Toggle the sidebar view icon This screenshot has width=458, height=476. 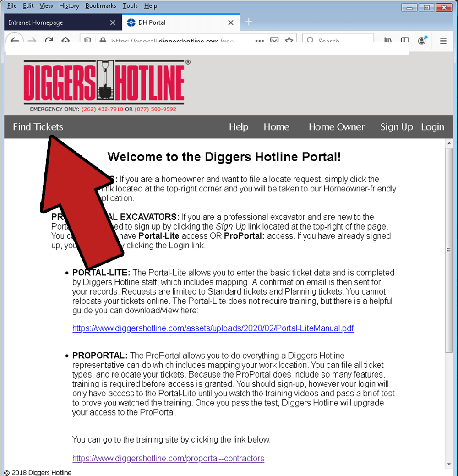coord(405,40)
